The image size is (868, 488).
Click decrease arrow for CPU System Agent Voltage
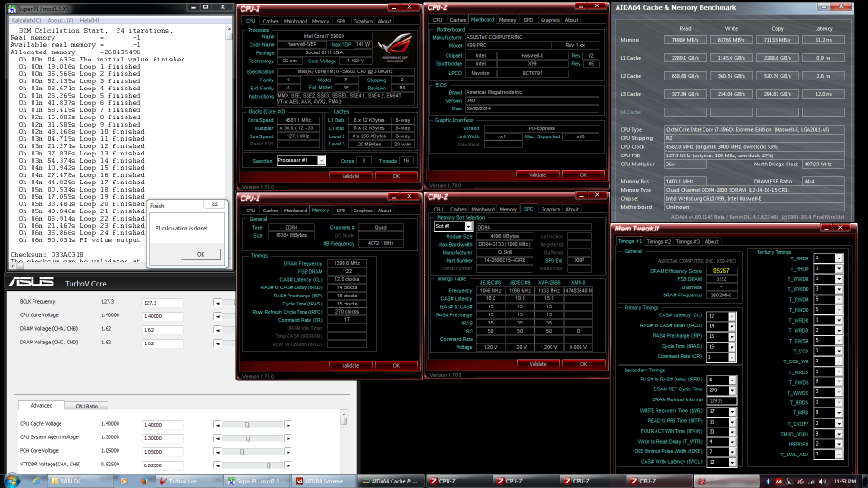point(218,438)
